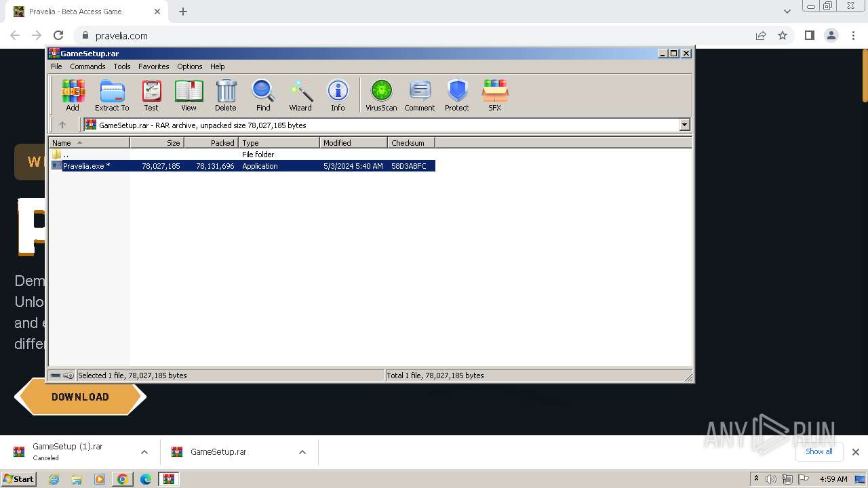Viewport: 868px width, 488px height.
Task: Open Internet Explorer from taskbar
Action: click(x=54, y=479)
